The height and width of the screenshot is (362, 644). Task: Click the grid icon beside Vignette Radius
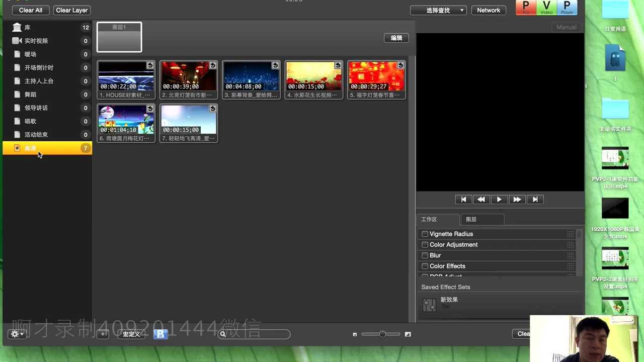click(x=570, y=234)
